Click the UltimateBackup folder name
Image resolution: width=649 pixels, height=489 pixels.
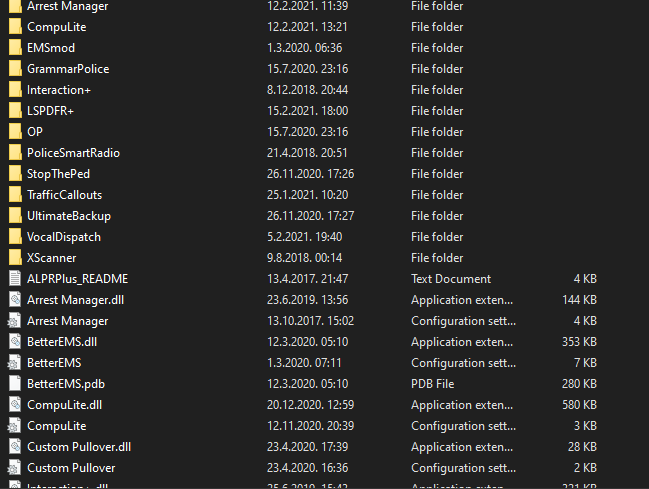click(x=68, y=216)
